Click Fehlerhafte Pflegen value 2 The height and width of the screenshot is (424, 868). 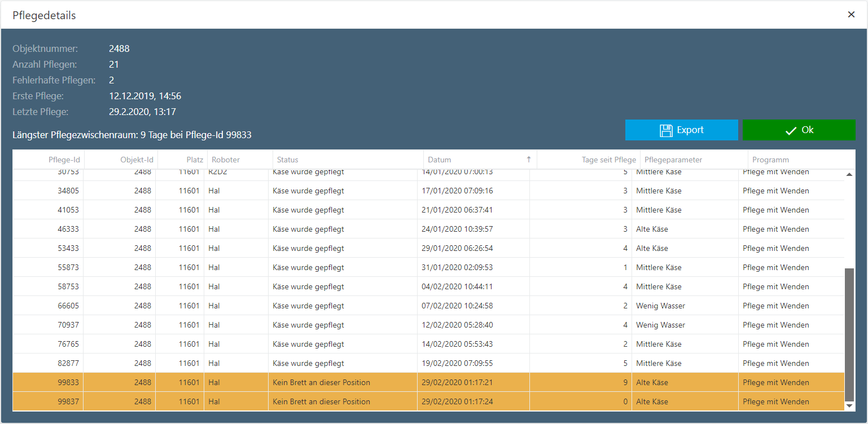click(x=112, y=81)
